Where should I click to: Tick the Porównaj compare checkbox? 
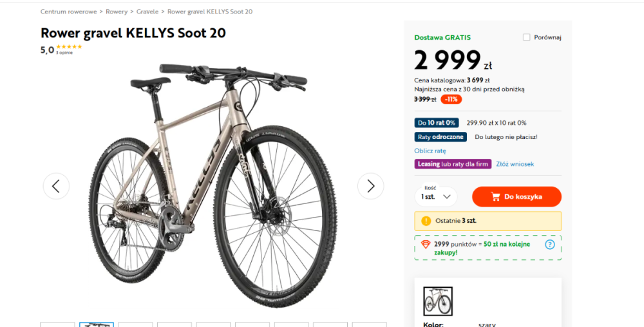pyautogui.click(x=527, y=37)
